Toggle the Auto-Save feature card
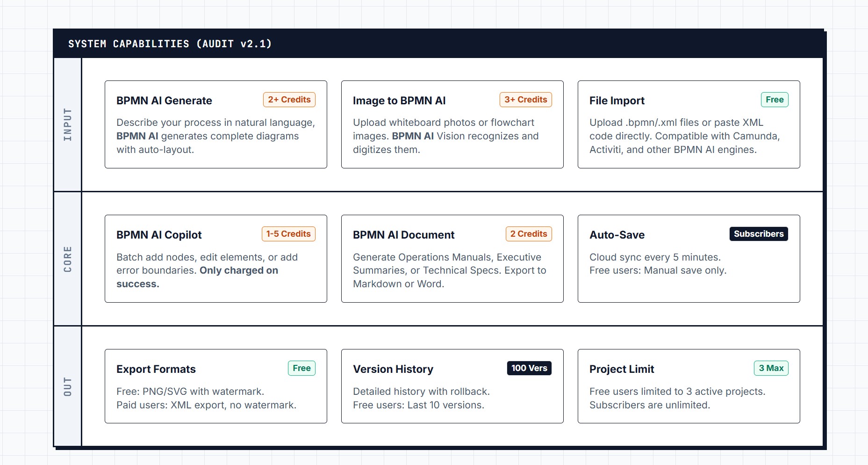Image resolution: width=868 pixels, height=465 pixels. (x=689, y=259)
